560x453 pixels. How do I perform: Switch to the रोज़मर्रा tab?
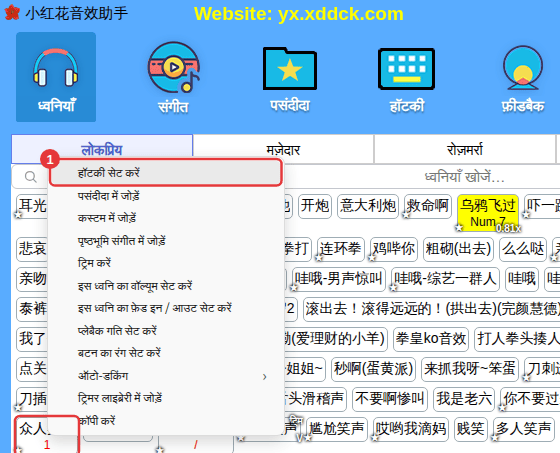click(x=465, y=150)
